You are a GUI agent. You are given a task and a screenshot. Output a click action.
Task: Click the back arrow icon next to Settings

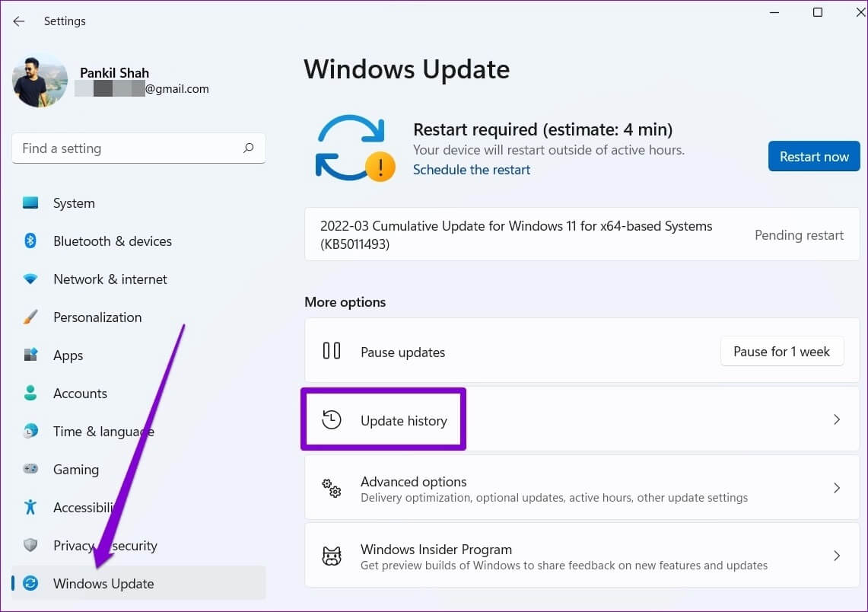point(19,21)
